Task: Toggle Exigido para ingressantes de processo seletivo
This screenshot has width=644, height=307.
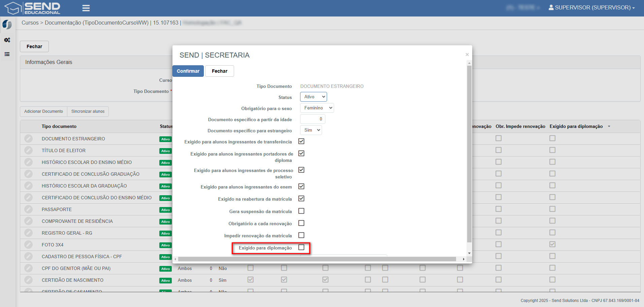Action: 301,170
